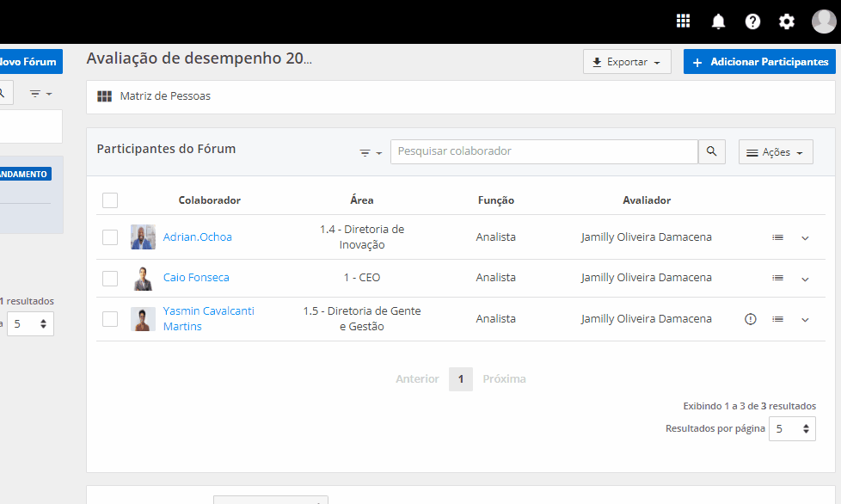Expand Yasmin Cavalcanti Martins row chevron
841x504 pixels.
click(805, 320)
